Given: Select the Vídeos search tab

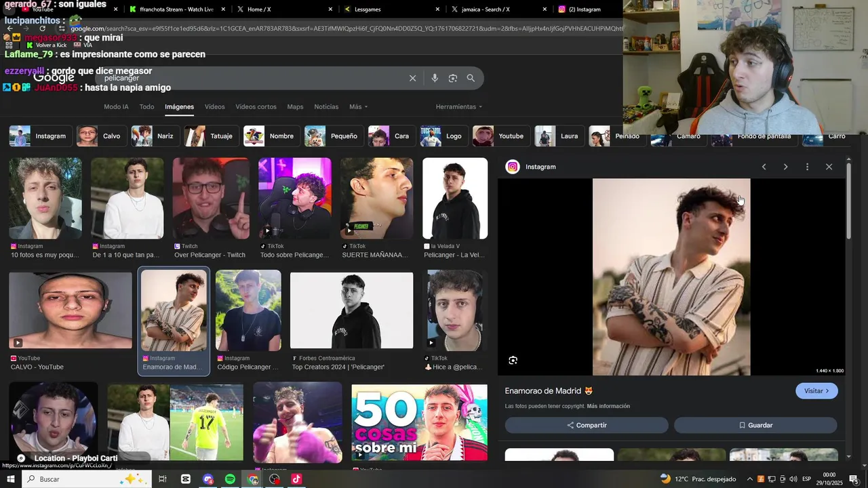Looking at the screenshot, I should click(x=214, y=107).
